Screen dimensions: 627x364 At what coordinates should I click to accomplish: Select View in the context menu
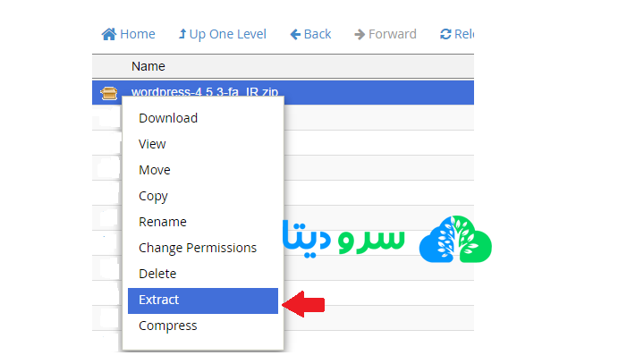pyautogui.click(x=152, y=144)
